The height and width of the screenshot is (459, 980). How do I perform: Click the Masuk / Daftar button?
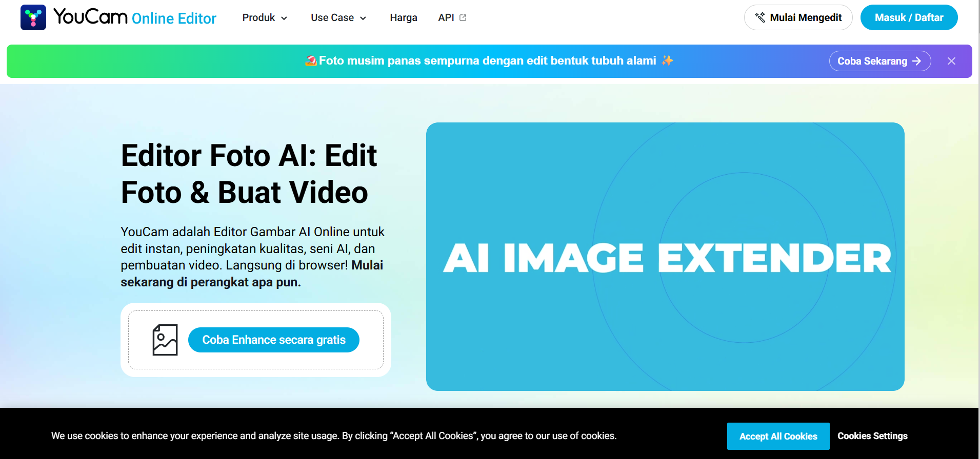[x=909, y=17]
